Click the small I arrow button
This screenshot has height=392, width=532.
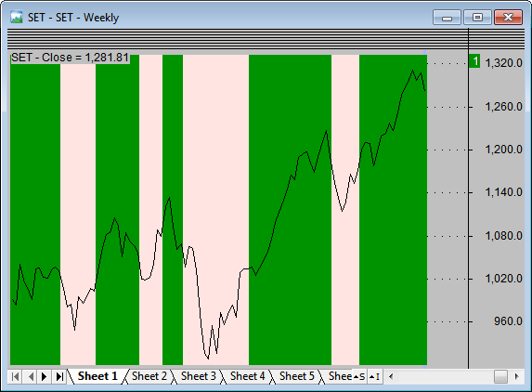tap(374, 377)
